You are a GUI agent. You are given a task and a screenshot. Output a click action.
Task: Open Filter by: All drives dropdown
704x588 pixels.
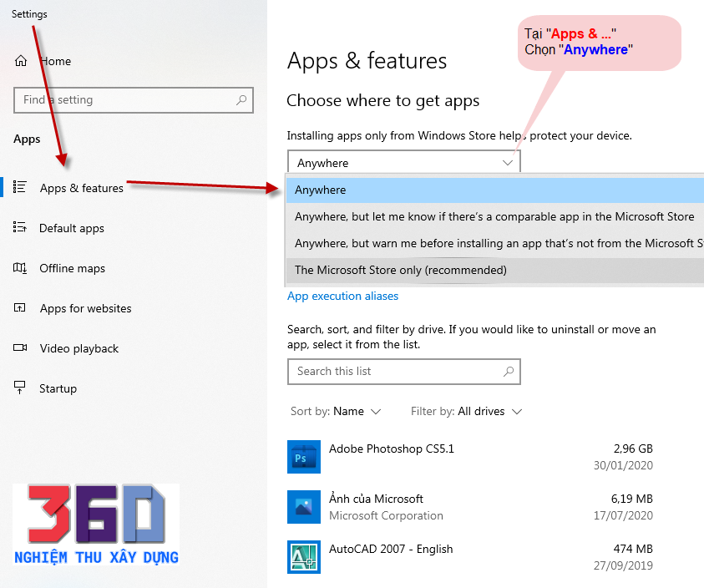click(x=467, y=412)
